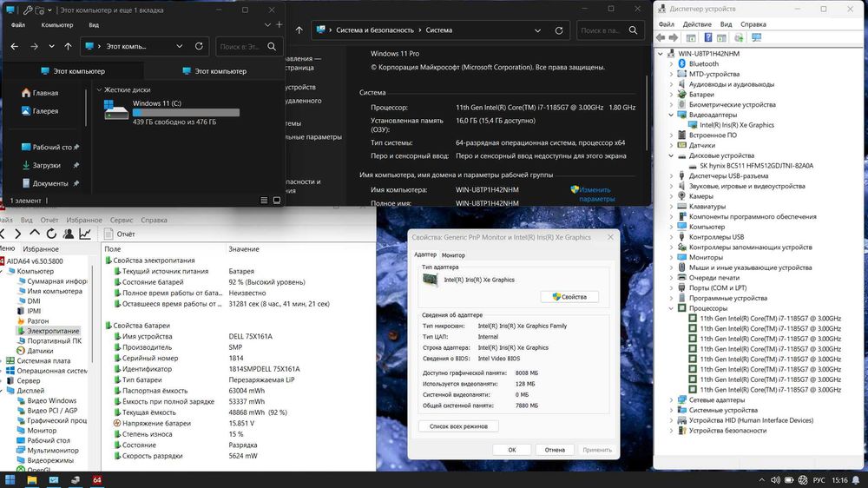Click Forward arrow in Device Manager toolbar
The height and width of the screenshot is (488, 868).
[674, 37]
